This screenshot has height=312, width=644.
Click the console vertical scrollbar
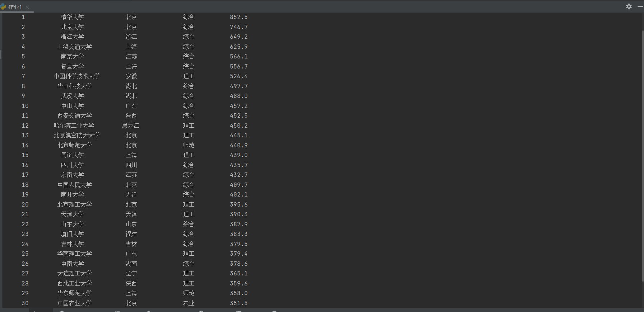pyautogui.click(x=643, y=156)
